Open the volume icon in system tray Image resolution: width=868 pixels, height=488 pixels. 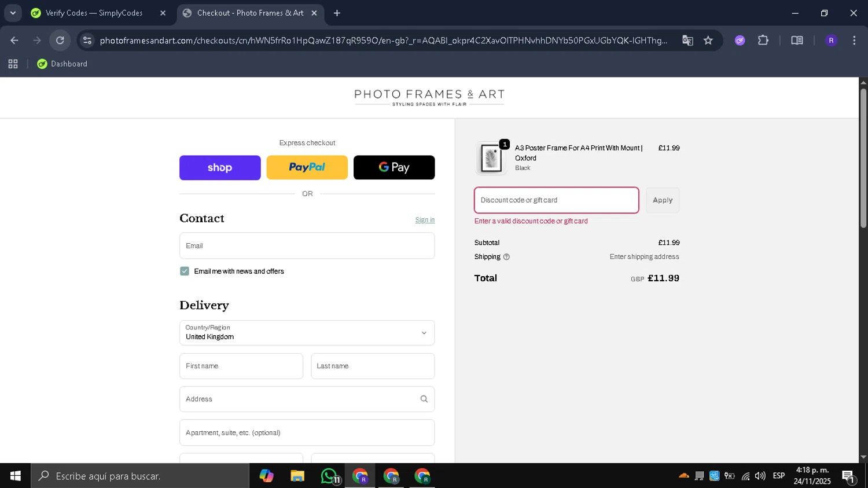click(x=760, y=476)
